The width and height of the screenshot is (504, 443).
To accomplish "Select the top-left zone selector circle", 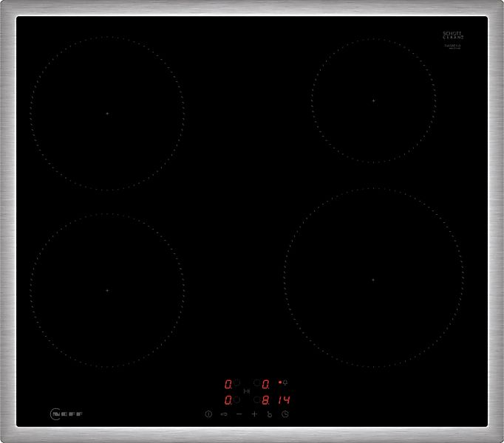I will (236, 383).
